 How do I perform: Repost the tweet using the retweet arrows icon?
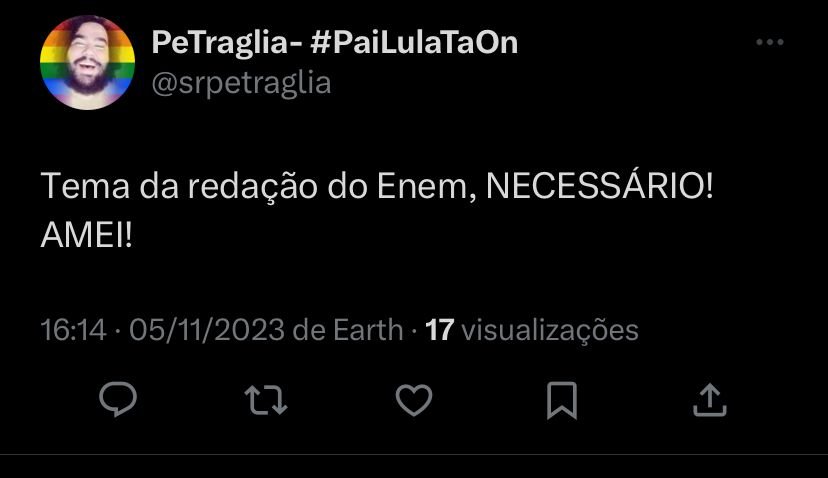[x=266, y=400]
